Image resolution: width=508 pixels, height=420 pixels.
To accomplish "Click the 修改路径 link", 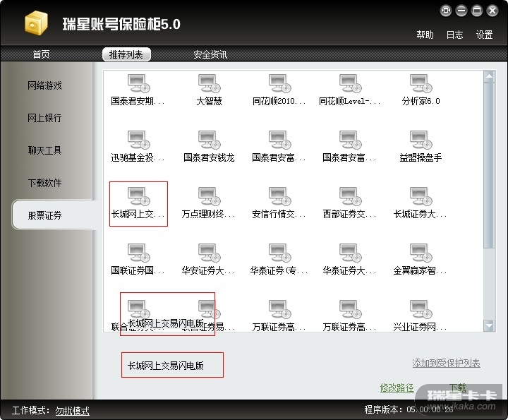I will click(397, 388).
